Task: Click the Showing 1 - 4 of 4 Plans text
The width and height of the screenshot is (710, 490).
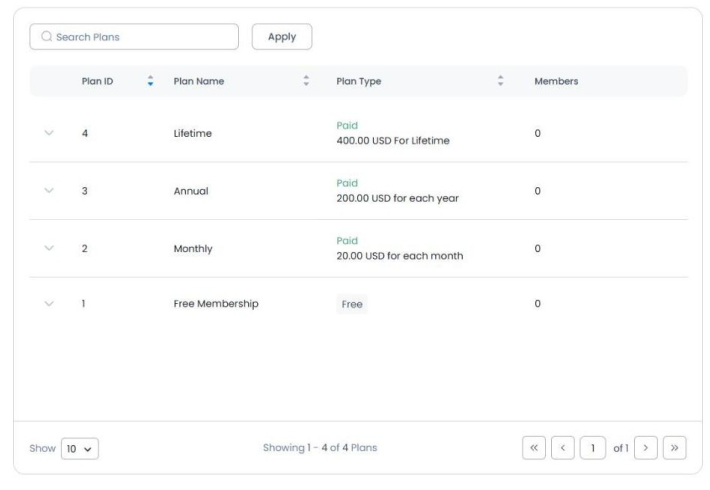Action: [x=320, y=448]
